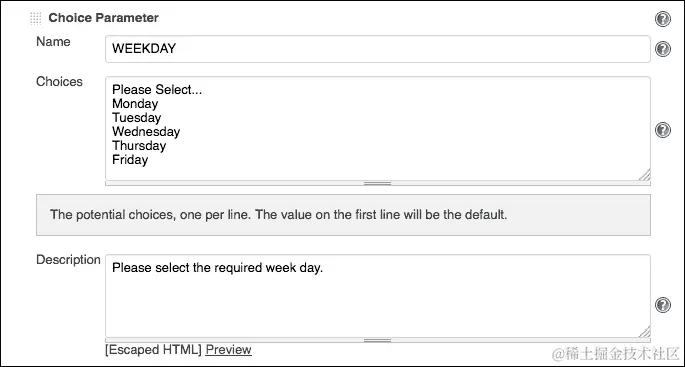
Task: Grab the drag handle beside Choice Parameter
Action: pos(35,18)
